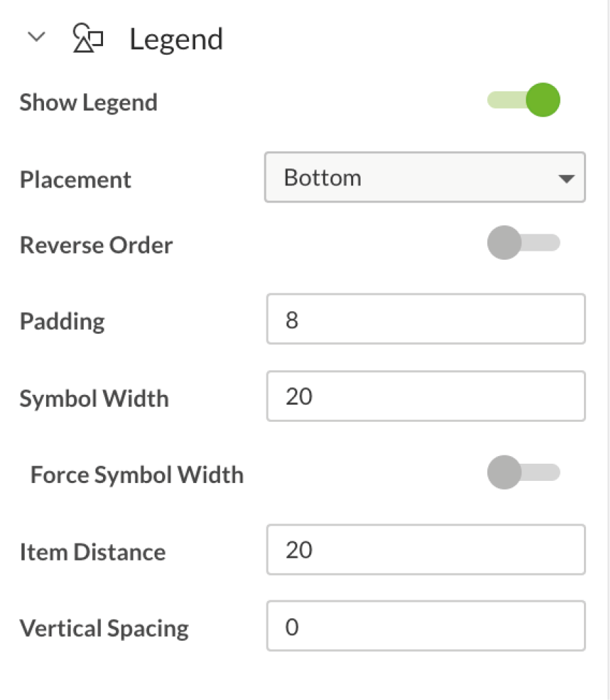
Task: Click the Placement label
Action: [76, 180]
